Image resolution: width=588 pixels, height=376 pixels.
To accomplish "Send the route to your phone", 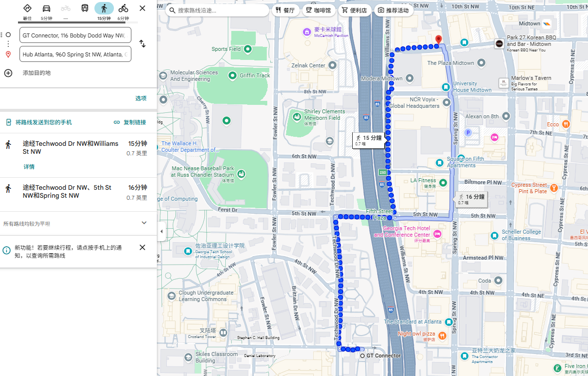I will coord(39,122).
